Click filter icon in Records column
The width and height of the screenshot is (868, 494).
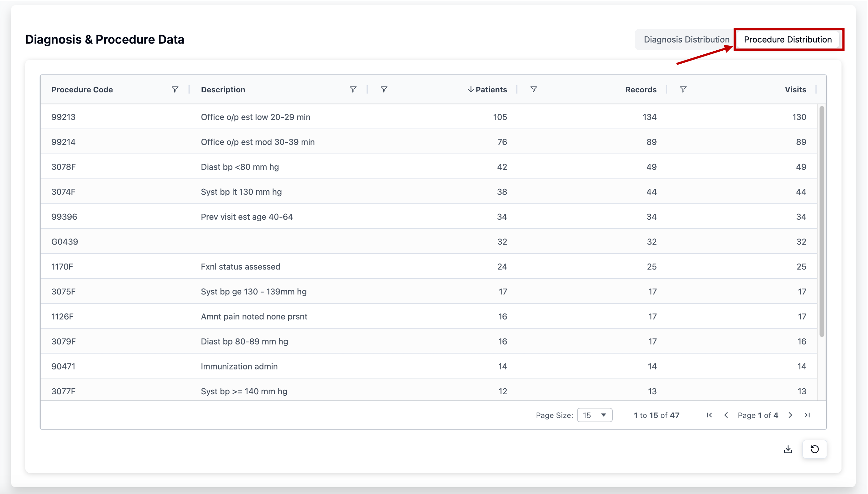click(533, 90)
